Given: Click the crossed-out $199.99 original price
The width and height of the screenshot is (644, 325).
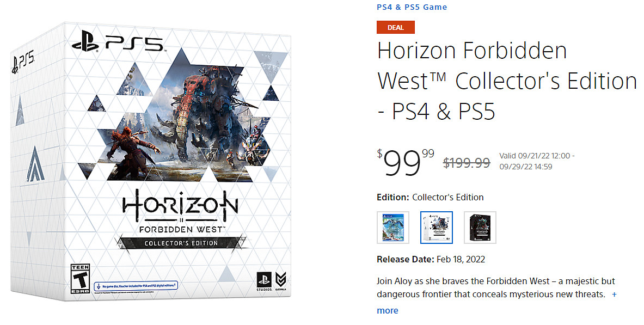Looking at the screenshot, I should point(467,162).
